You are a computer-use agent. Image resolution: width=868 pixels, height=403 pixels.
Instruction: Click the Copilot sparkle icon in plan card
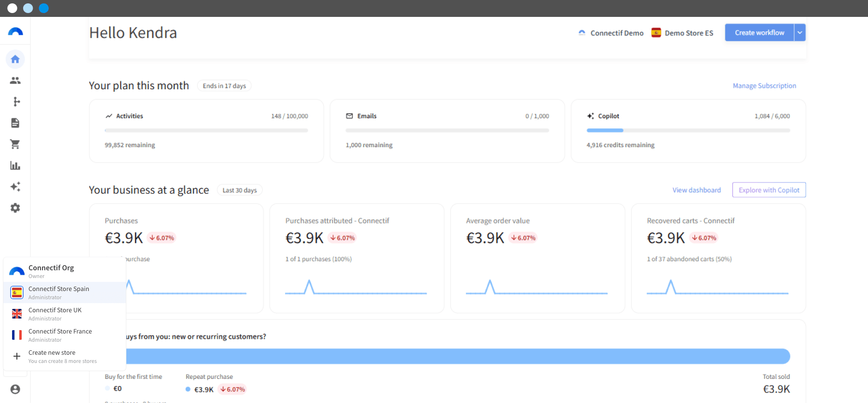pos(590,116)
